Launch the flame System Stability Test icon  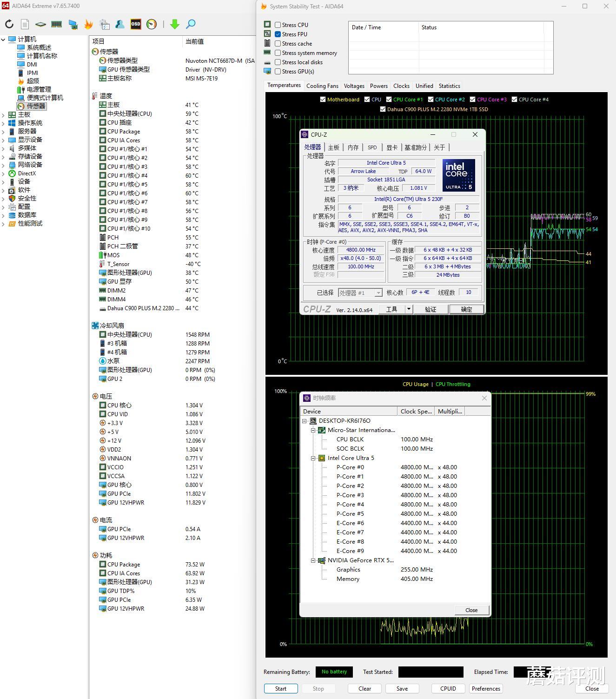point(88,24)
